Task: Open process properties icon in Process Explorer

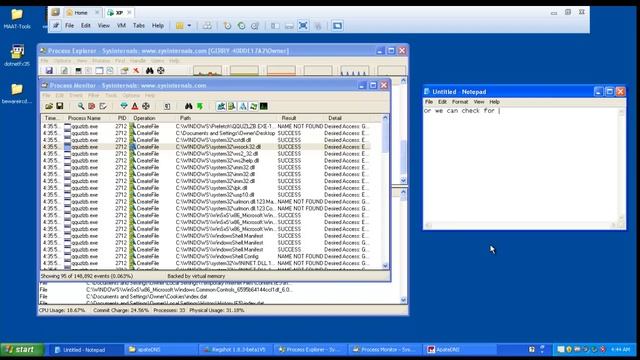Action: coord(124,71)
